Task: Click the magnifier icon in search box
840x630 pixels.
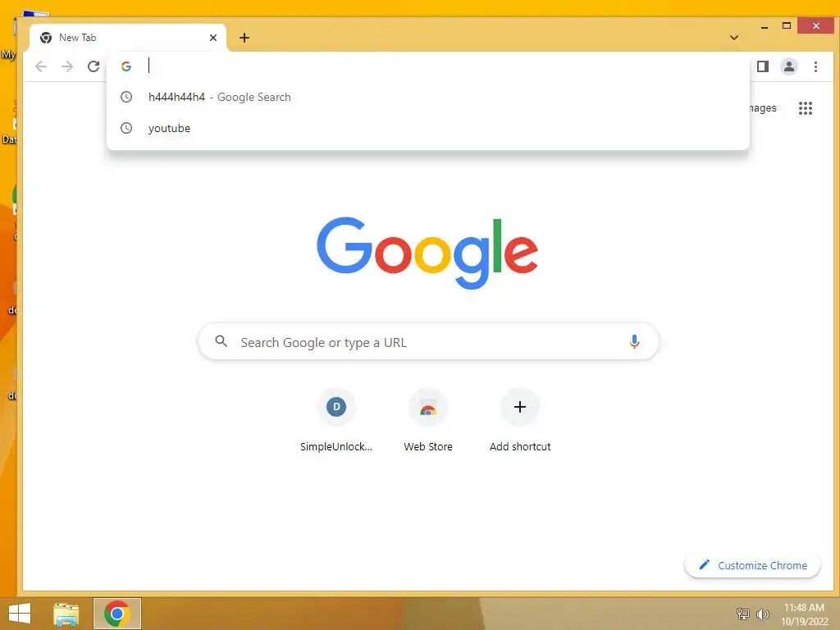Action: [221, 341]
